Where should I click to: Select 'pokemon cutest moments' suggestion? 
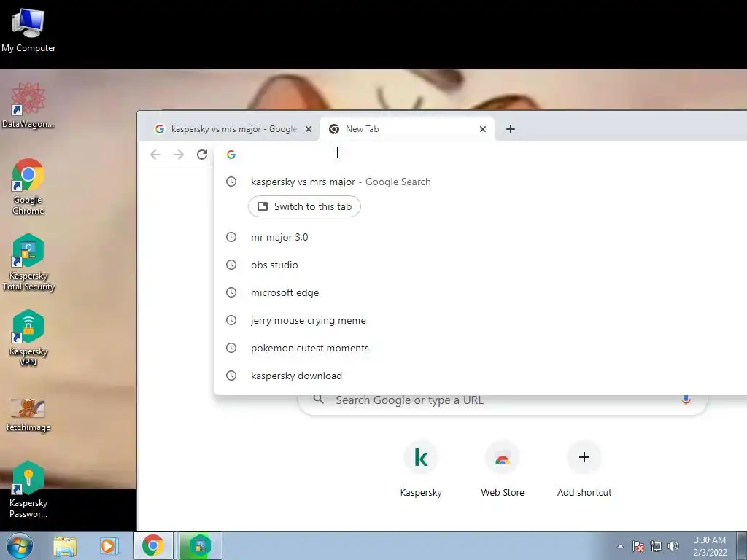tap(480, 348)
